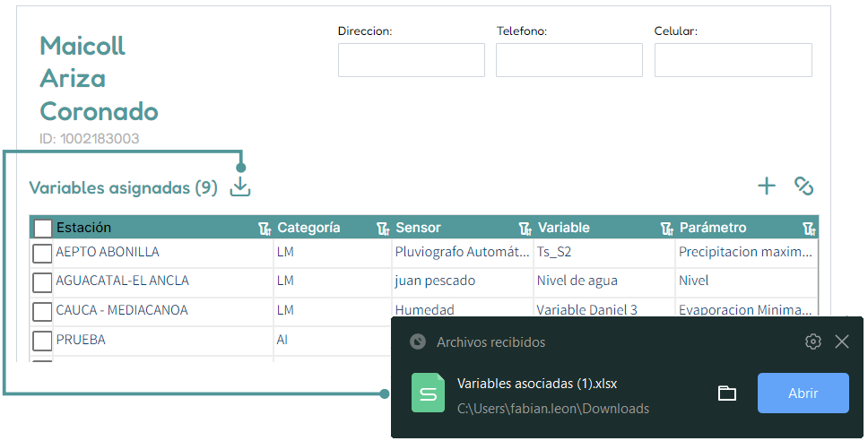Open the Variable column filter

667,229
